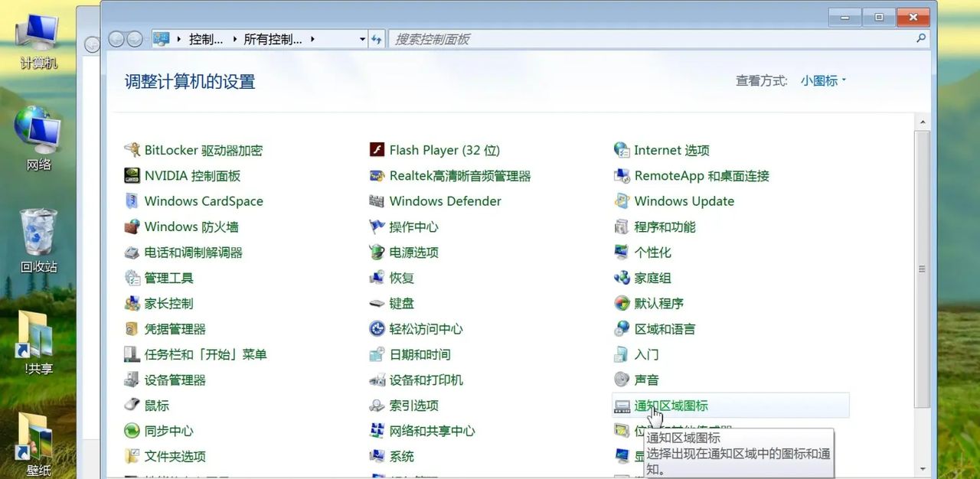The image size is (980, 479).
Task: Click the search magnifier icon
Action: (x=921, y=38)
